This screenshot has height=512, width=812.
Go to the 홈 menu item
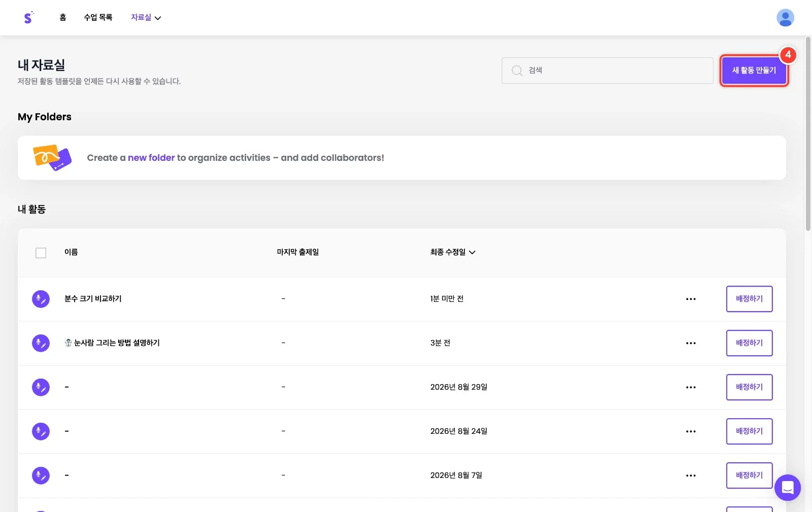(x=63, y=17)
